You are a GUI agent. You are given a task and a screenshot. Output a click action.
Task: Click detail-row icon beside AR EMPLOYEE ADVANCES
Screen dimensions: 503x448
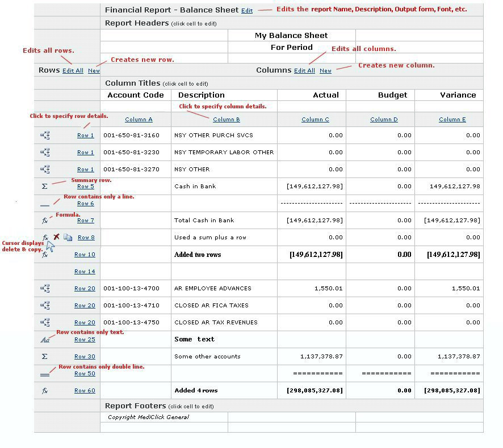click(45, 288)
